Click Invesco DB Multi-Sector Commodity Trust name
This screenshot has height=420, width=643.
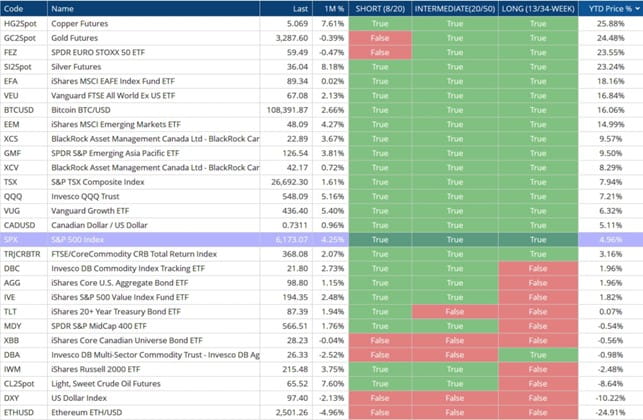[155, 355]
